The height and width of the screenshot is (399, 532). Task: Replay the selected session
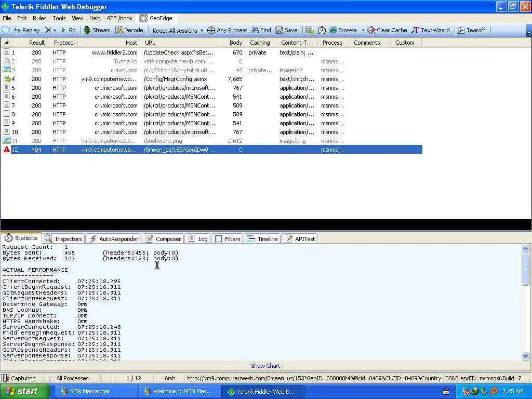tap(27, 30)
